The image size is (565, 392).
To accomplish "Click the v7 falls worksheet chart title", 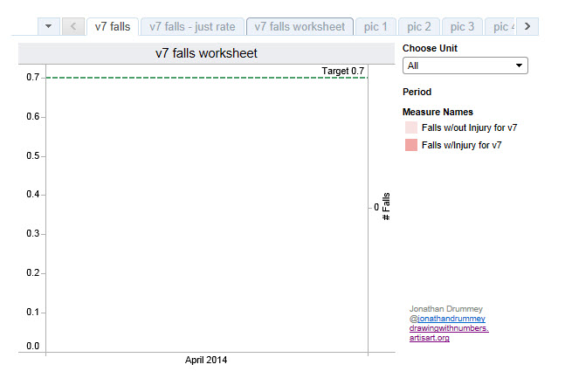I will click(x=206, y=54).
